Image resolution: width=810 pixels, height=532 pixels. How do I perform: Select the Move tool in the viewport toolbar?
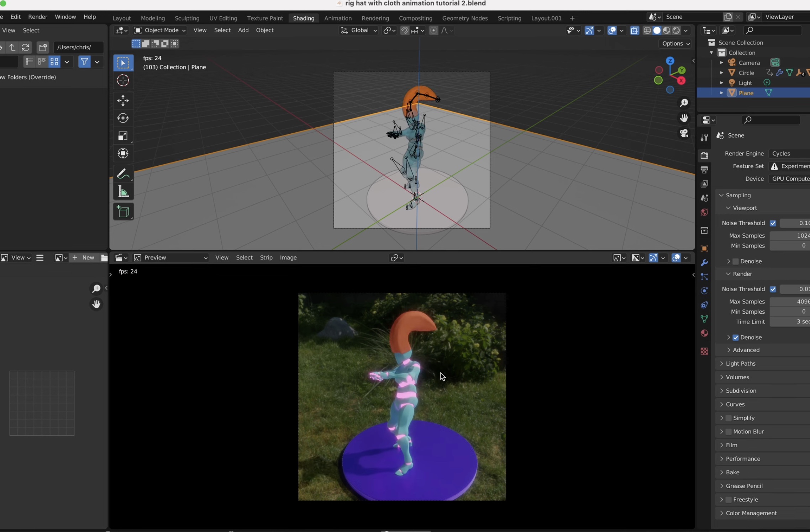point(123,101)
